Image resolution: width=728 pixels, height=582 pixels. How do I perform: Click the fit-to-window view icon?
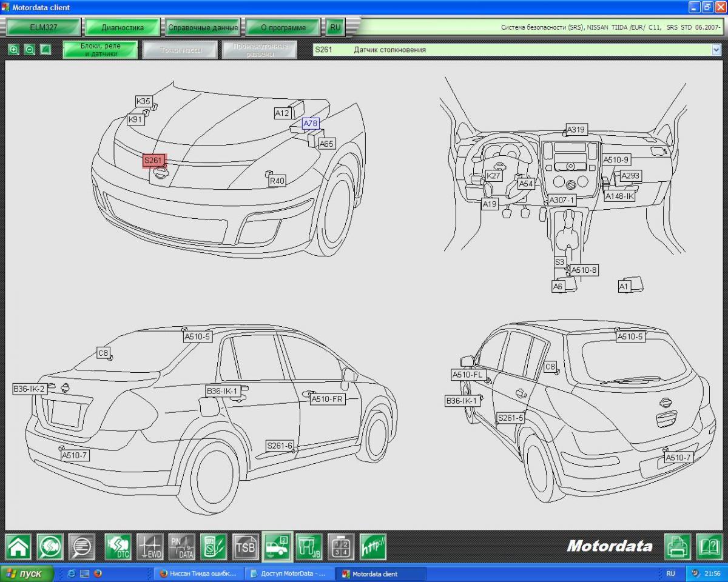coord(45,50)
